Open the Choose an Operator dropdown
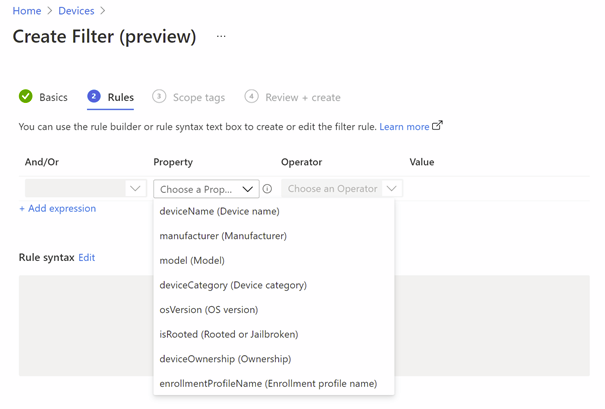 pyautogui.click(x=342, y=189)
